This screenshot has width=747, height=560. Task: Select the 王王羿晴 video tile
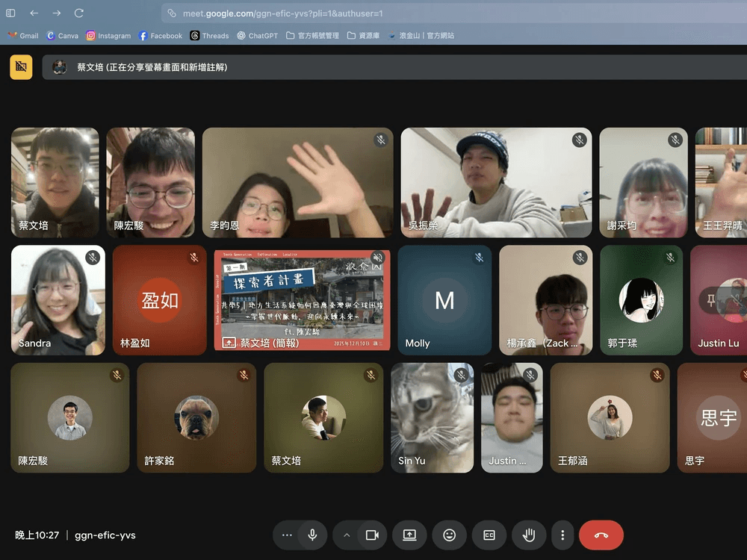pyautogui.click(x=722, y=182)
